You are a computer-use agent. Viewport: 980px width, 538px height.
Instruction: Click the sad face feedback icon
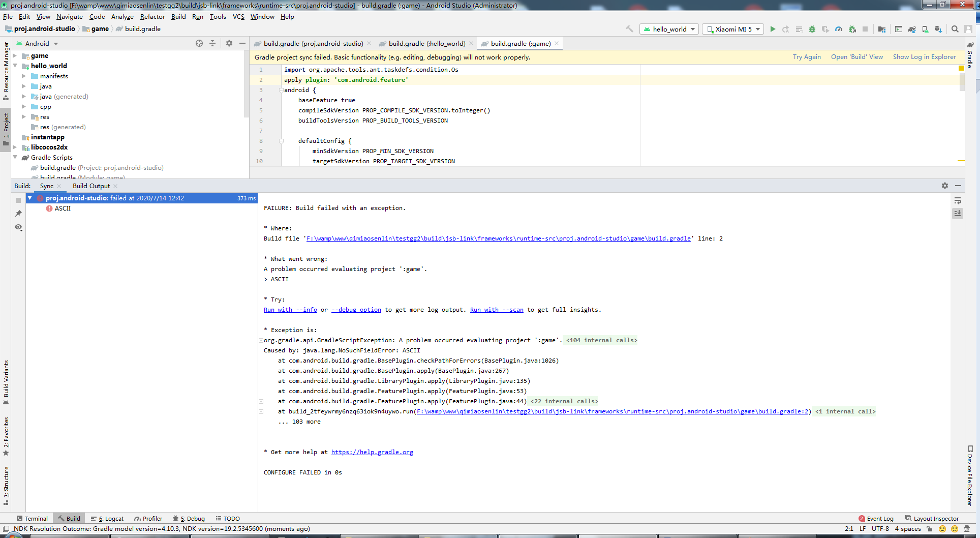pos(955,529)
